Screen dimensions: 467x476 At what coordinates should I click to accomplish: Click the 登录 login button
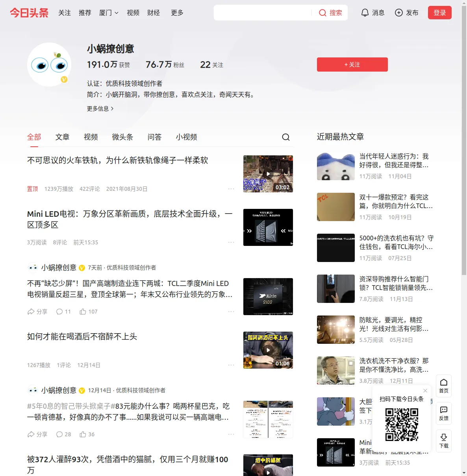click(x=440, y=13)
